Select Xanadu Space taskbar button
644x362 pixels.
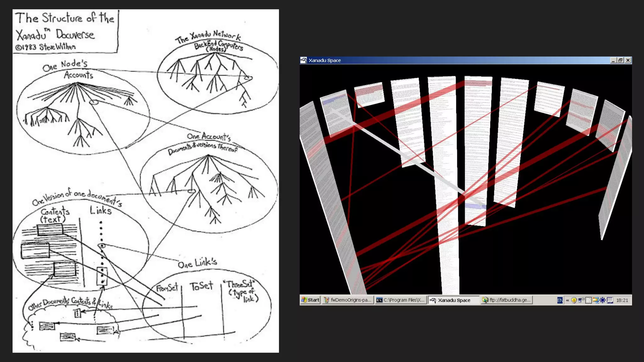(x=453, y=300)
